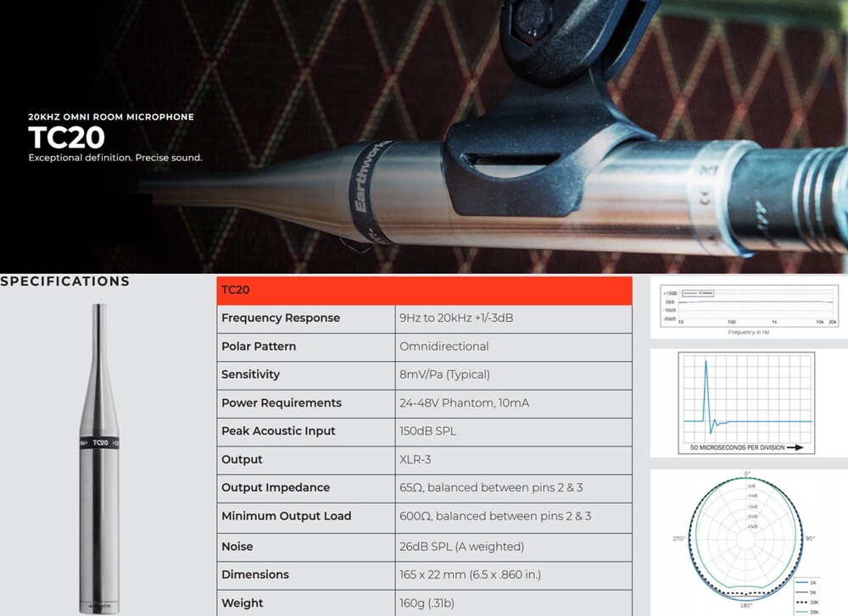Click the Power Requirements row label
The width and height of the screenshot is (848, 616).
pyautogui.click(x=282, y=402)
